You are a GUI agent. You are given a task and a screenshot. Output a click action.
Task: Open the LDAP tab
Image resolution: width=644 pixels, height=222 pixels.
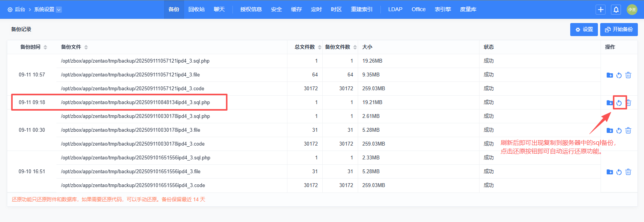(x=395, y=9)
